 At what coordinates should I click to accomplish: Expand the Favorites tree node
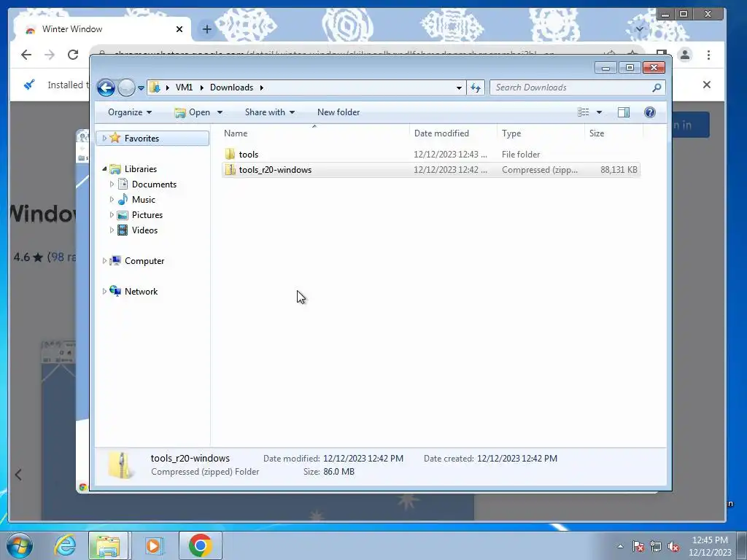[104, 138]
